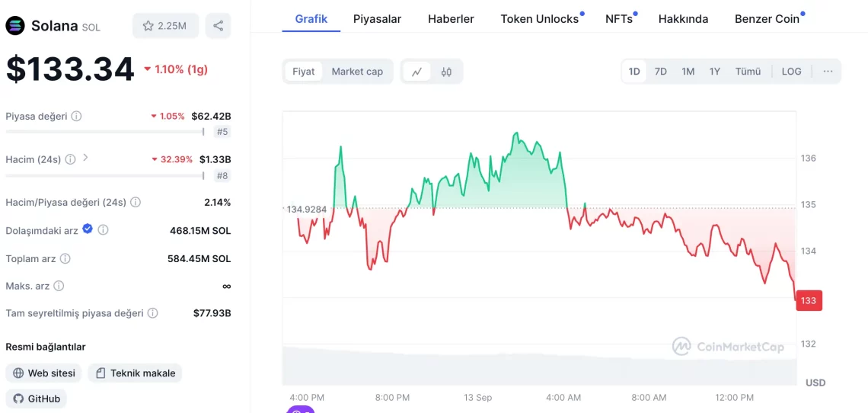Click the 134.9284 baseline price label

pyautogui.click(x=306, y=209)
